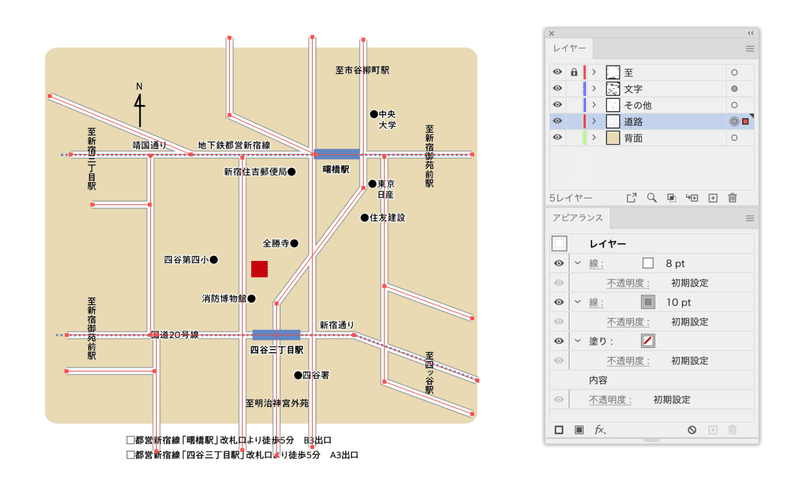Click the white swatch of 8 pt stroke
The image size is (800, 491).
(x=647, y=263)
